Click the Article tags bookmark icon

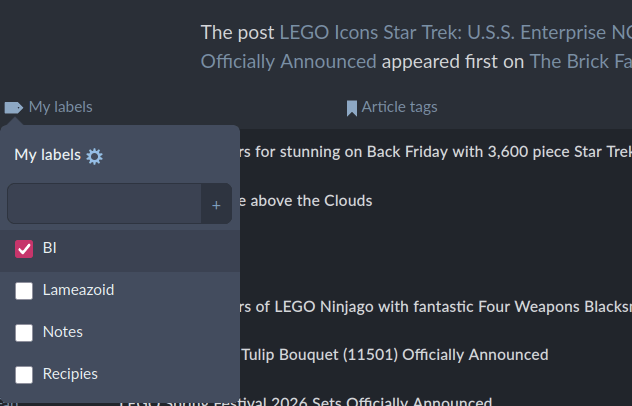click(x=351, y=107)
